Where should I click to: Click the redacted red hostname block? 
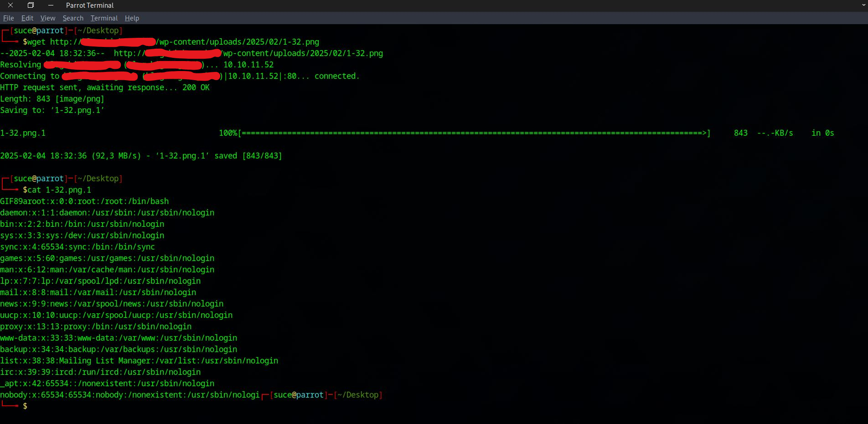coord(82,64)
